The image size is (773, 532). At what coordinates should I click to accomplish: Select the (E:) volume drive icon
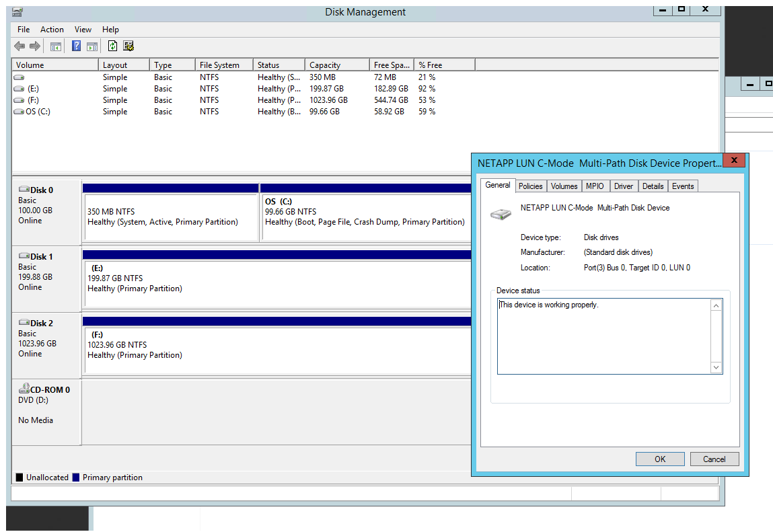point(19,89)
